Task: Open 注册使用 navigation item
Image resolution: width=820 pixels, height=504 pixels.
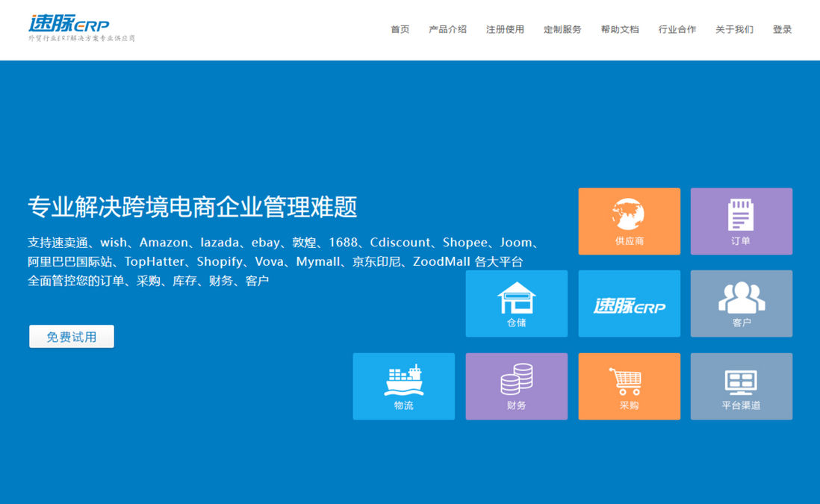Action: [x=505, y=29]
